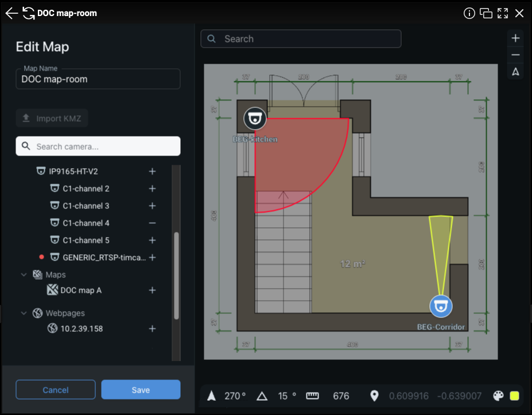Click the Webpages group label
The width and height of the screenshot is (532, 415).
pos(65,313)
